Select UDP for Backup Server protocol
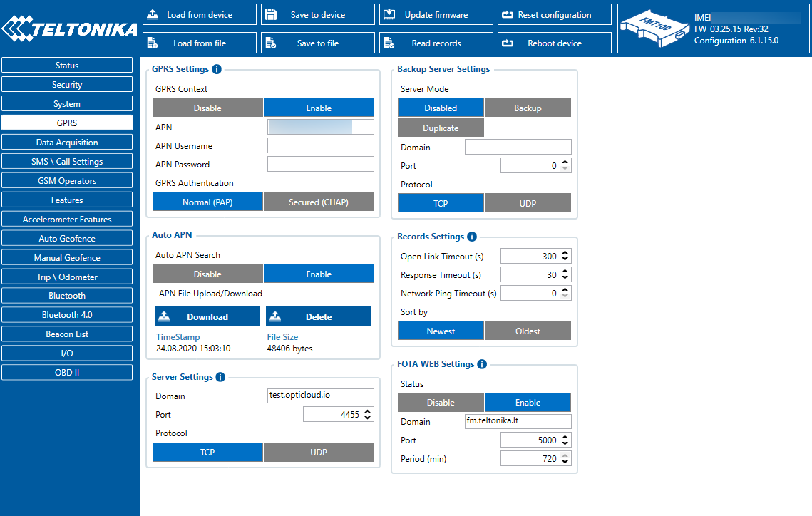 click(528, 203)
